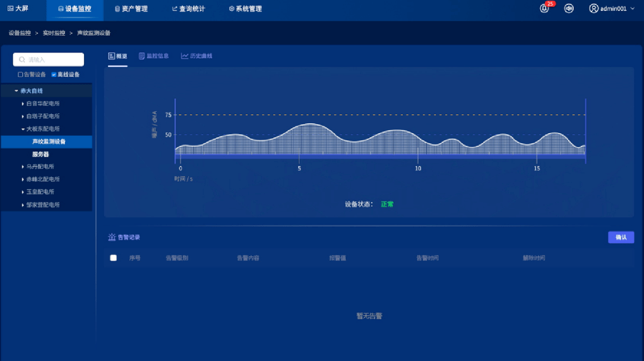This screenshot has height=361, width=644.
Task: Switch to the 概览 tab
Action: tap(118, 56)
